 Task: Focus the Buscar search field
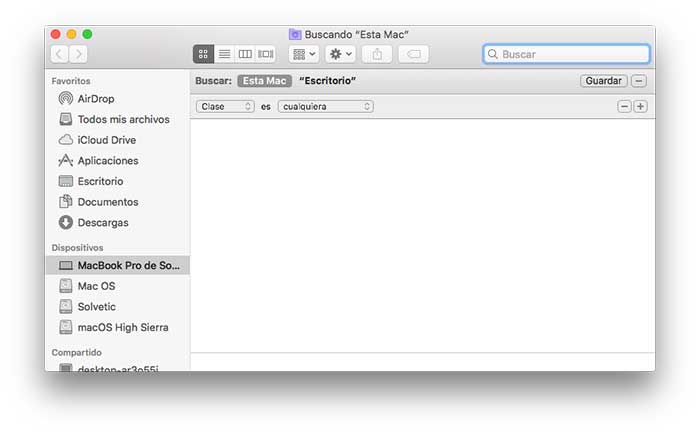click(x=566, y=54)
